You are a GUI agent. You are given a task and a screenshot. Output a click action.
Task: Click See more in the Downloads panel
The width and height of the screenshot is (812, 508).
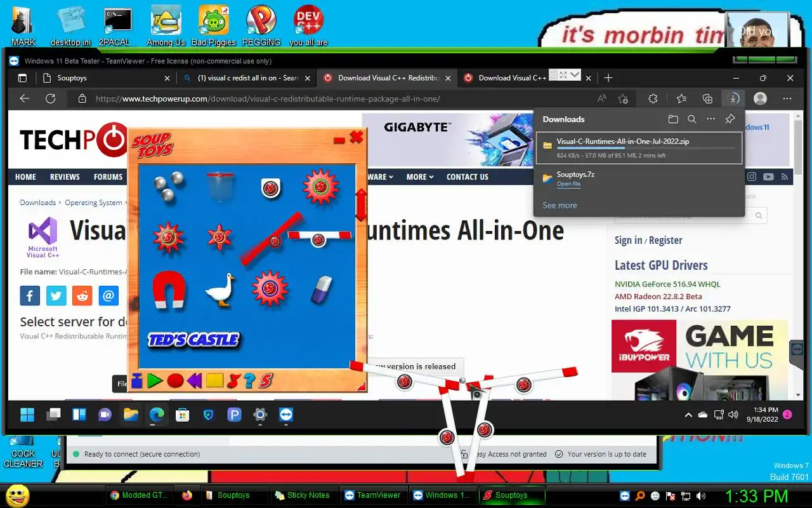tap(560, 205)
